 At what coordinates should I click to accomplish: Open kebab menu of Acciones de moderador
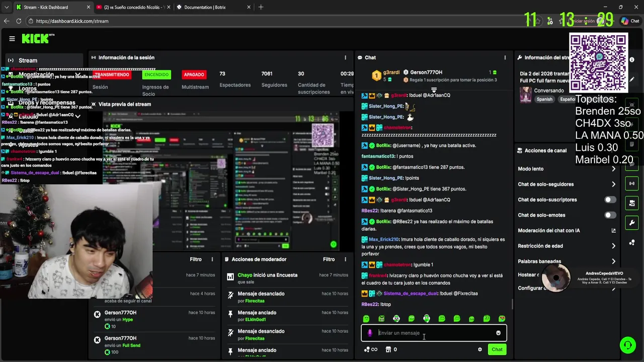(345, 259)
